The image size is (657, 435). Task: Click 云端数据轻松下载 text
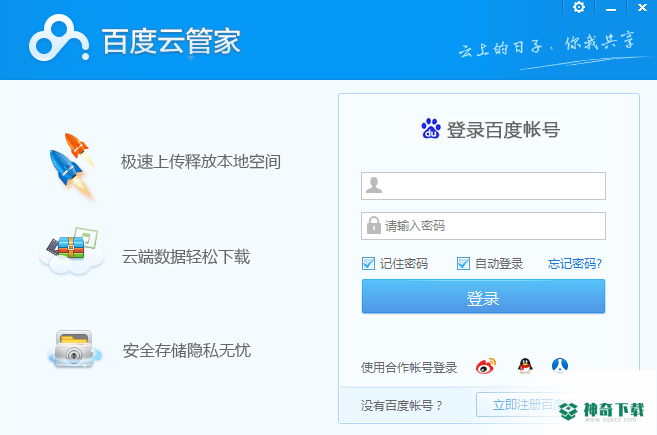(186, 256)
